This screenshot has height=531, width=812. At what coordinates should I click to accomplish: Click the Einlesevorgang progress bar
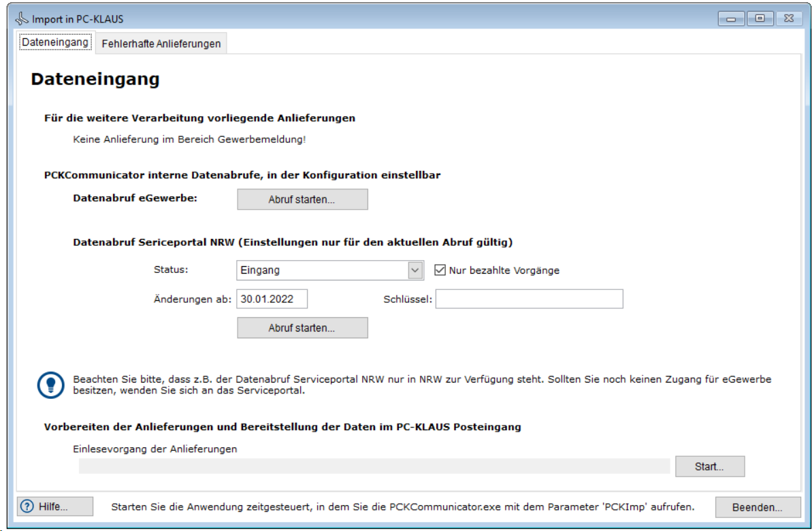click(x=374, y=466)
